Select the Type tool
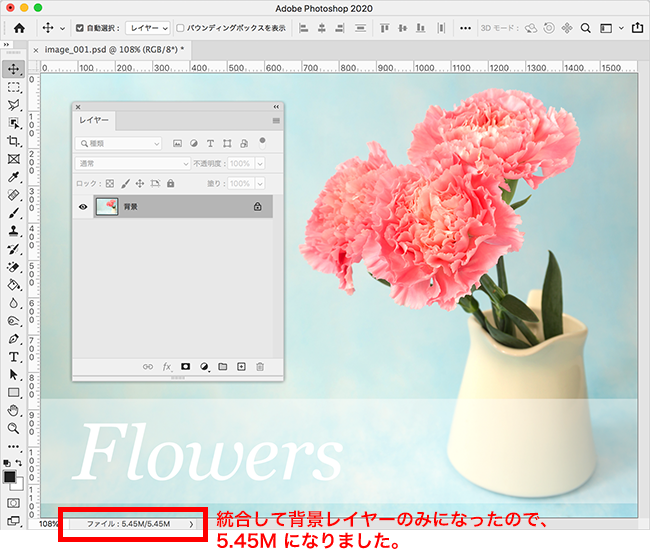 click(13, 357)
